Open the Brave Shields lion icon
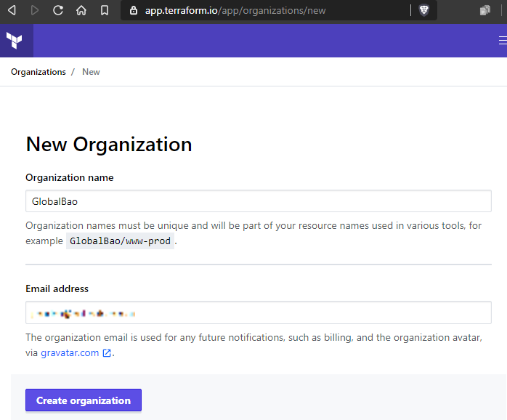This screenshot has width=507, height=420. coord(424,10)
